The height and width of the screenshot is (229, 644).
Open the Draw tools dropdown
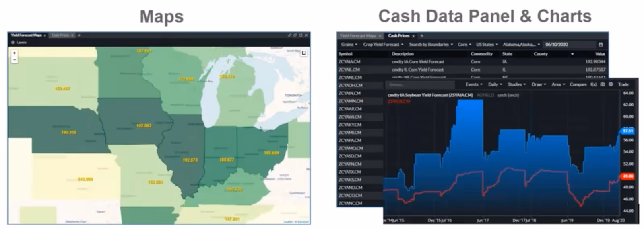[539, 84]
